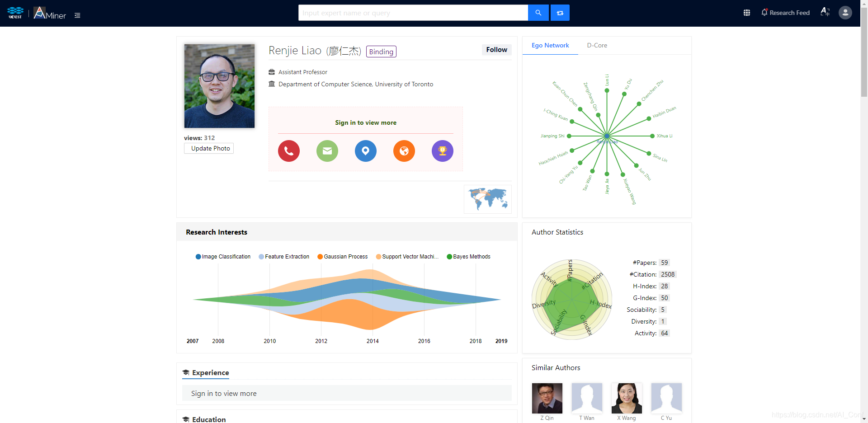Click the Experience graduation cap icon
This screenshot has width=868, height=423.
(186, 373)
